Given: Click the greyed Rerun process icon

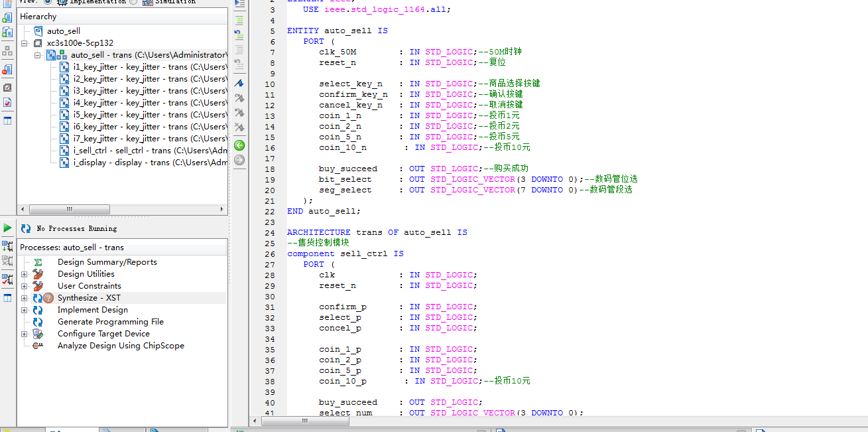Looking at the screenshot, I should [7, 261].
